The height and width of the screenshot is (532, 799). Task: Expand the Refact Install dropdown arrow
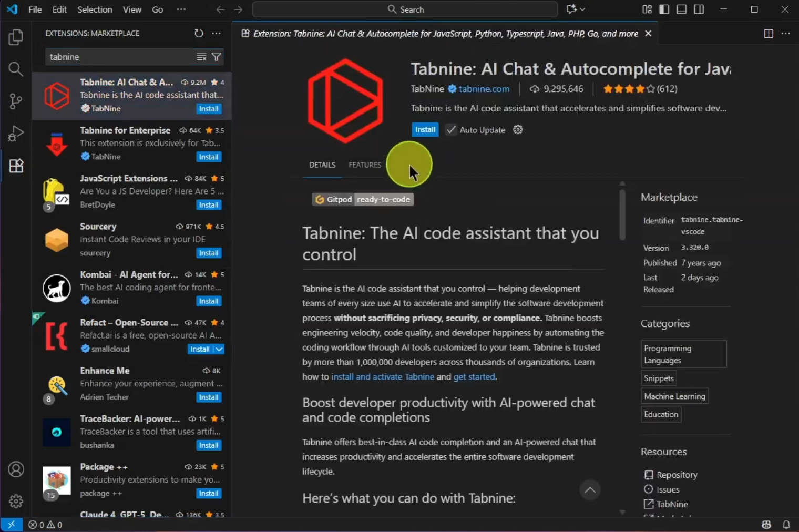(x=219, y=349)
